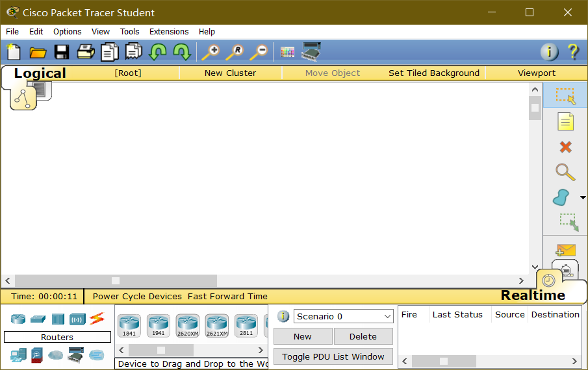Screen dimensions: 588x370
Task: Click the Save file icon
Action: (x=62, y=52)
